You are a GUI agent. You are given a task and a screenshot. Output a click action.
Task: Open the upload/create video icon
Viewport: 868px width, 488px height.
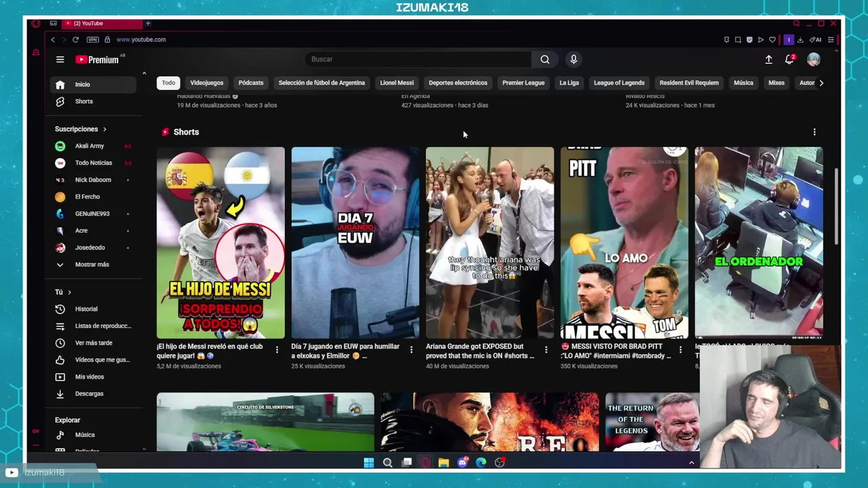tap(768, 60)
